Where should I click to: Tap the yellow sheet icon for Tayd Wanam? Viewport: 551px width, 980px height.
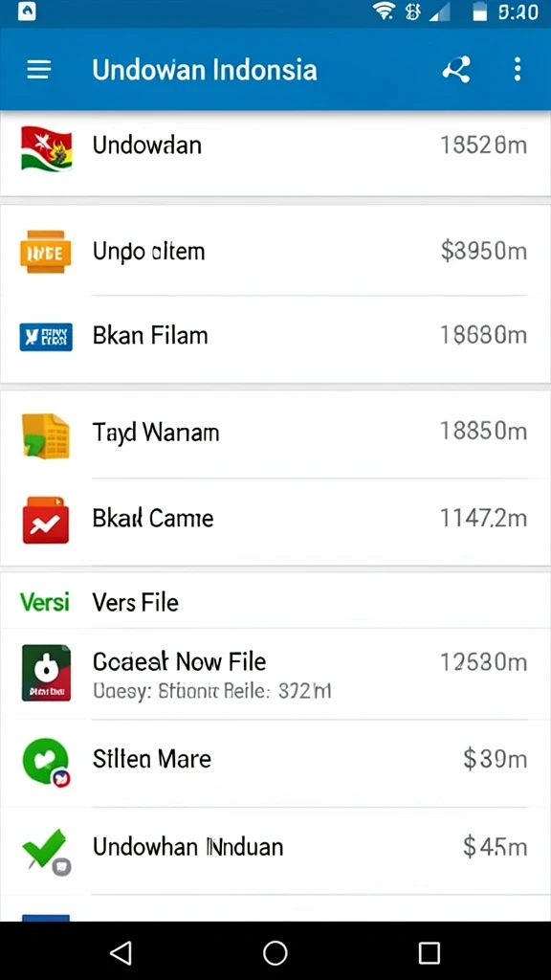click(x=45, y=435)
